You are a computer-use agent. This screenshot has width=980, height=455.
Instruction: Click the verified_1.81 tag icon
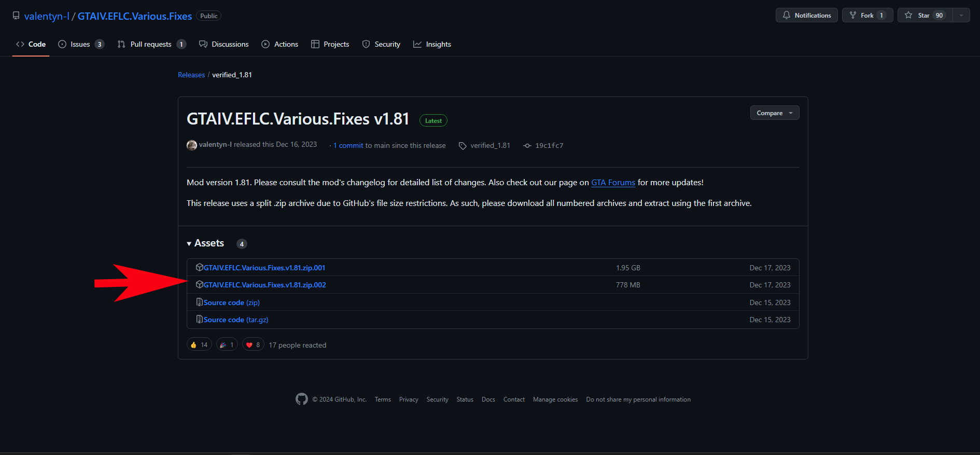click(x=463, y=146)
